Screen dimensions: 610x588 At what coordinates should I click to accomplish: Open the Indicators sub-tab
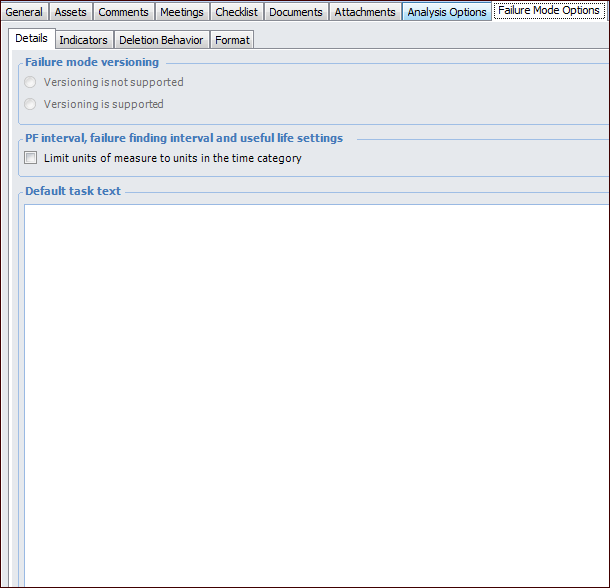[x=84, y=40]
